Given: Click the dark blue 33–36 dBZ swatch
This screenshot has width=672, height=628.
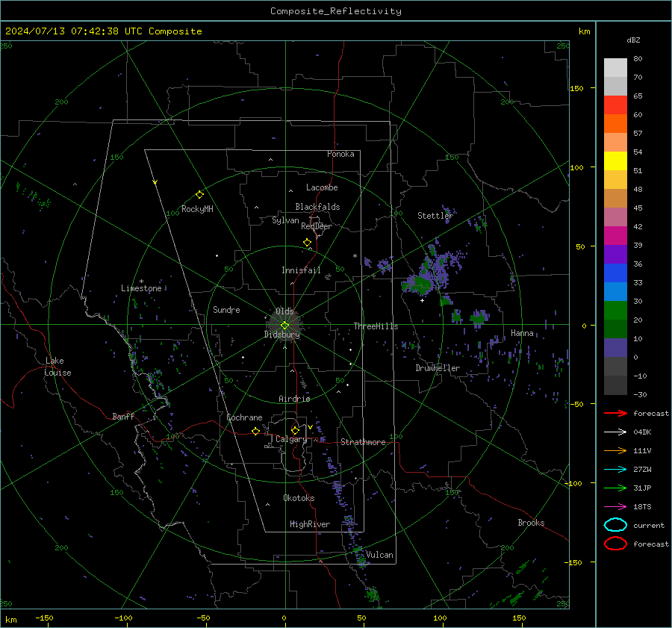Looking at the screenshot, I should click(615, 273).
